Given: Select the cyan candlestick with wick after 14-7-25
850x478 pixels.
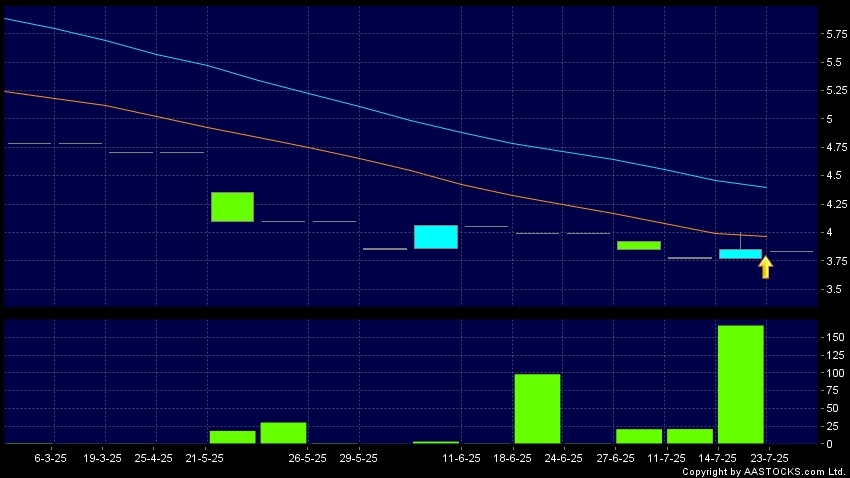Looking at the screenshot, I should [740, 254].
